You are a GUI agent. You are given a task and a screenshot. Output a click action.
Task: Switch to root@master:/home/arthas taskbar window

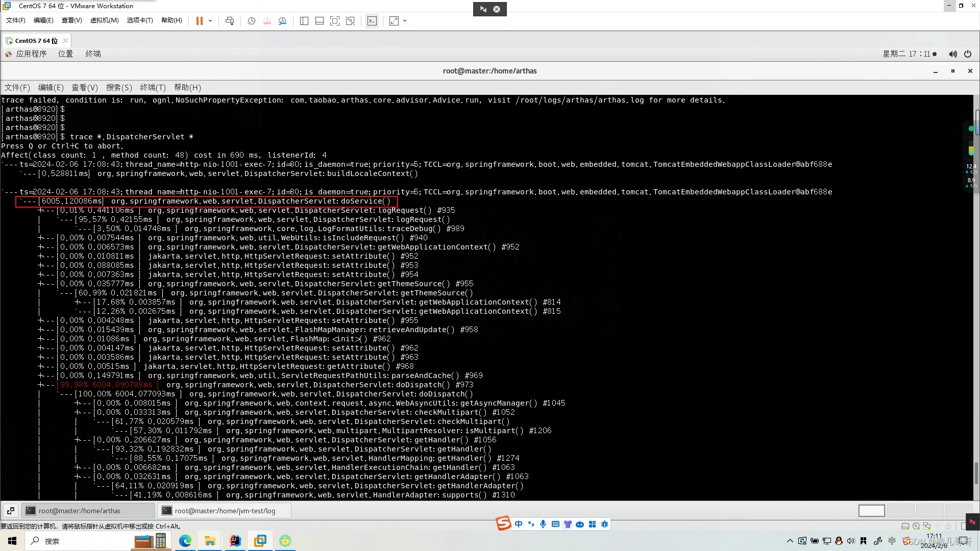[x=88, y=511]
